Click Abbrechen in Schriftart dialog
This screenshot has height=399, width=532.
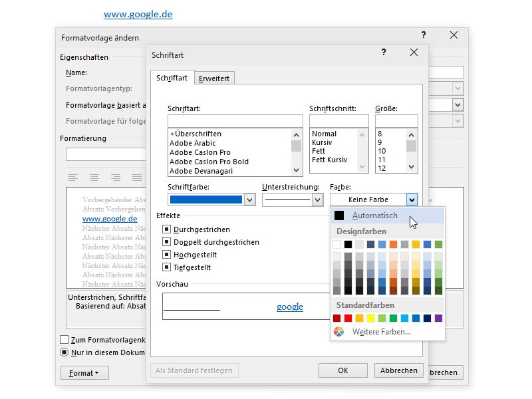coord(398,370)
